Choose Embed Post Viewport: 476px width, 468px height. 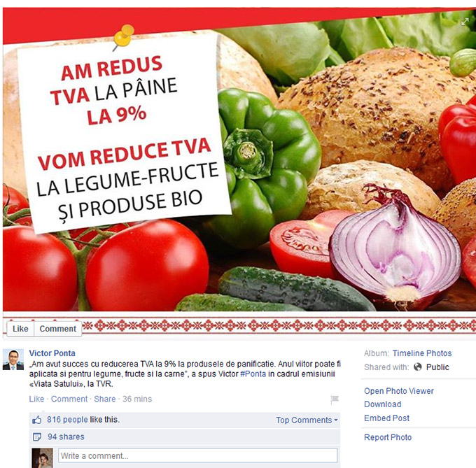tap(386, 418)
